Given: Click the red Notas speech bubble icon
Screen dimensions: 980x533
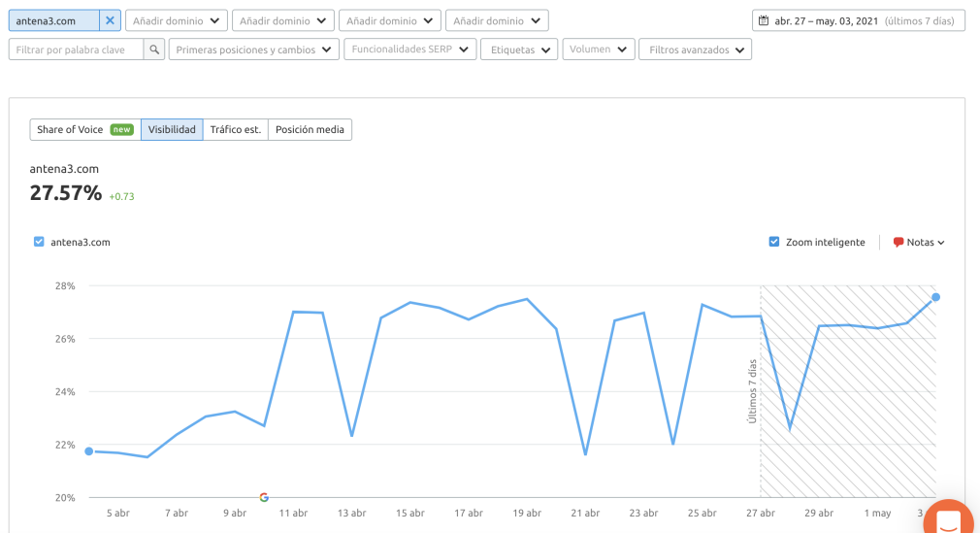Looking at the screenshot, I should 898,243.
